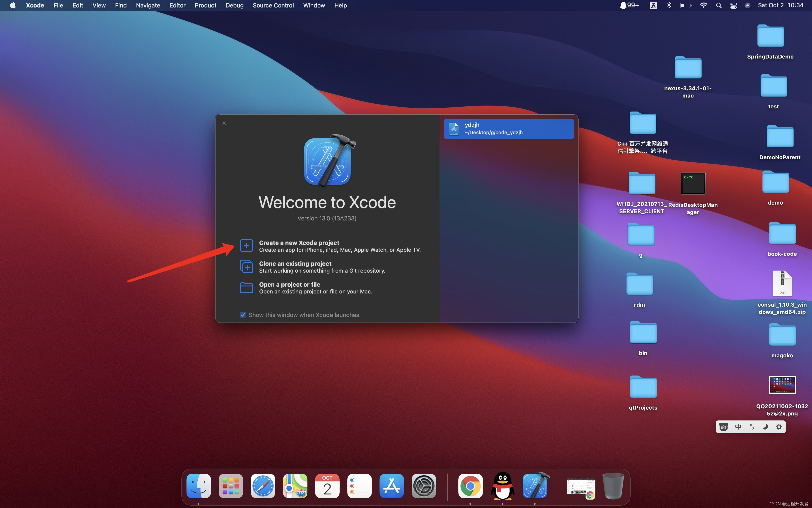Screen dimensions: 812x508
Task: Click the Clone an existing project icon
Action: click(x=246, y=266)
